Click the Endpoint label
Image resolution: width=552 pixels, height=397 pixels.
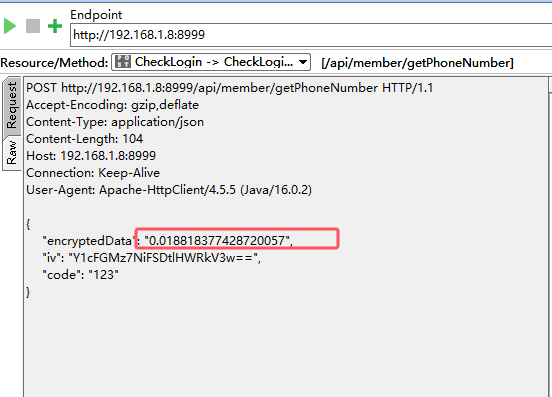tap(96, 15)
